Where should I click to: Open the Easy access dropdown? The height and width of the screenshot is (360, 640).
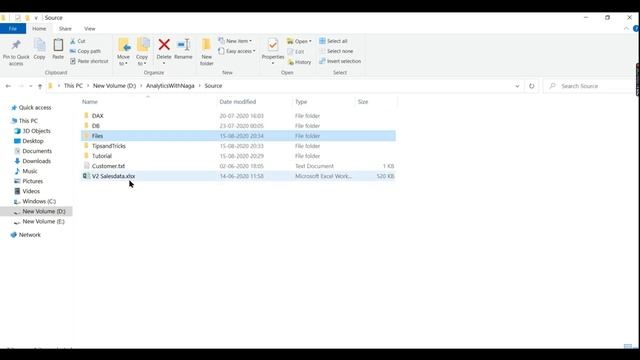tap(237, 51)
